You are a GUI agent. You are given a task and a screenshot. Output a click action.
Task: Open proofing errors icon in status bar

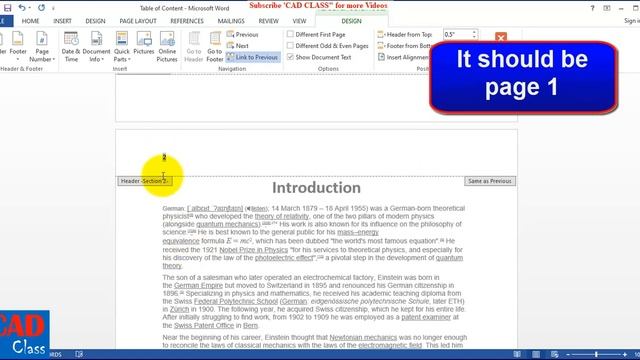coord(79,354)
